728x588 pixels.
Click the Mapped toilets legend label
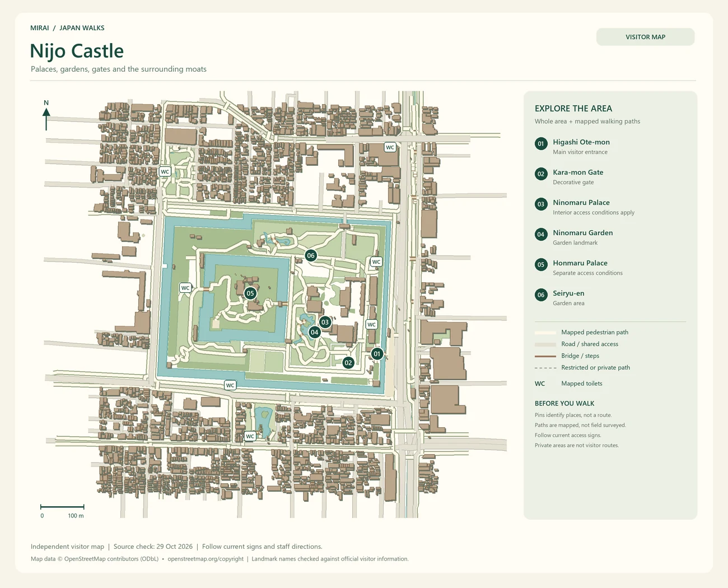point(582,384)
